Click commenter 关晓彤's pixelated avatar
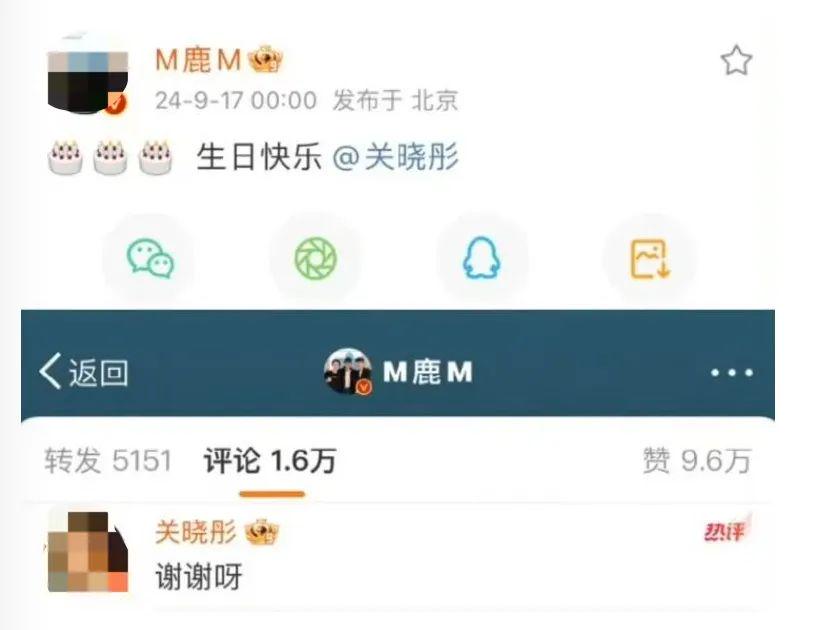The width and height of the screenshot is (830, 630). (x=88, y=551)
